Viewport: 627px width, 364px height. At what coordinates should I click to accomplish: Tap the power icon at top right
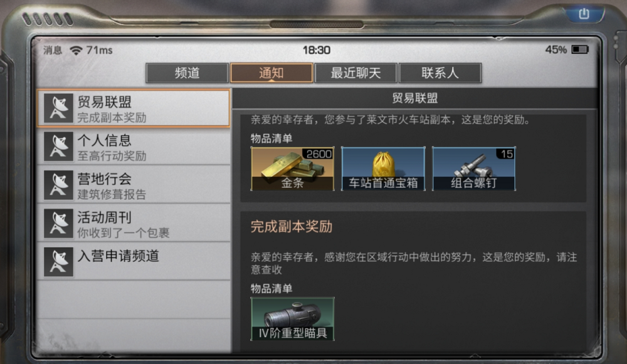coord(584,14)
